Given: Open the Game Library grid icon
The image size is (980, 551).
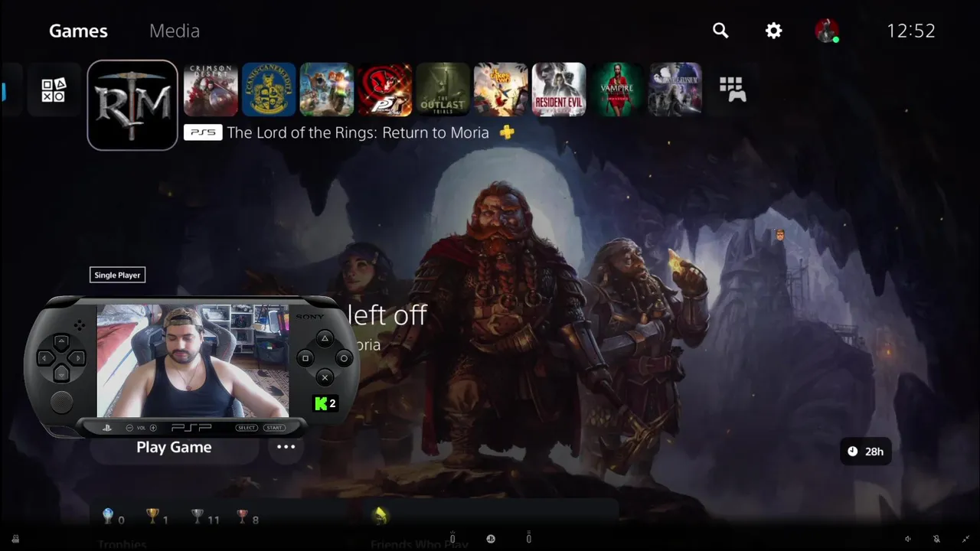Looking at the screenshot, I should tap(733, 90).
